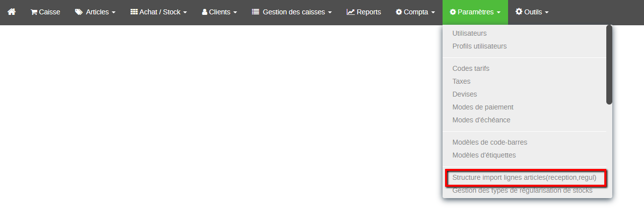Open Structure import lignes articles entry

pos(524,177)
